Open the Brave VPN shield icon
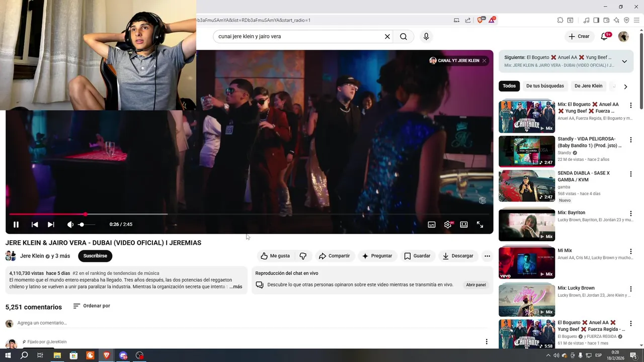644x362 pixels. click(626, 20)
